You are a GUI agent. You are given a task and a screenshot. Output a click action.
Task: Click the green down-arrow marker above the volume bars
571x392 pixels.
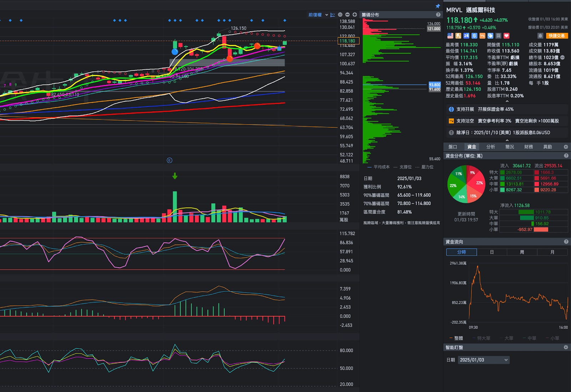(x=175, y=176)
